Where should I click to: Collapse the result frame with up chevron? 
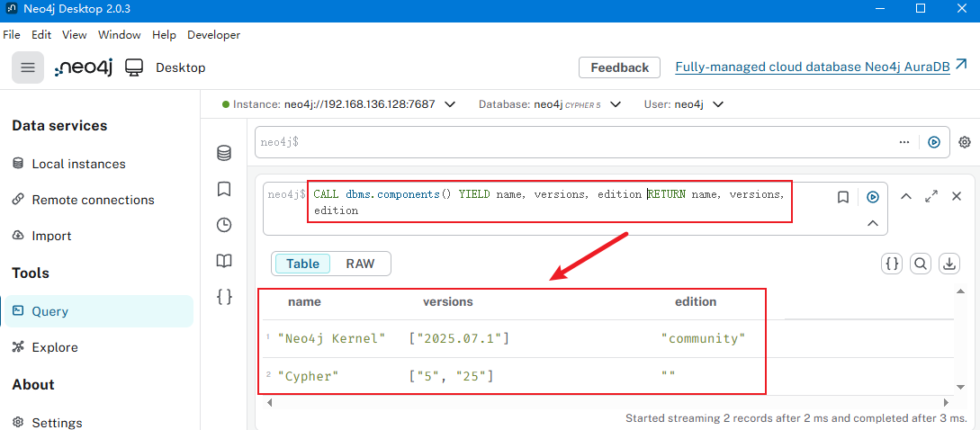coord(905,196)
